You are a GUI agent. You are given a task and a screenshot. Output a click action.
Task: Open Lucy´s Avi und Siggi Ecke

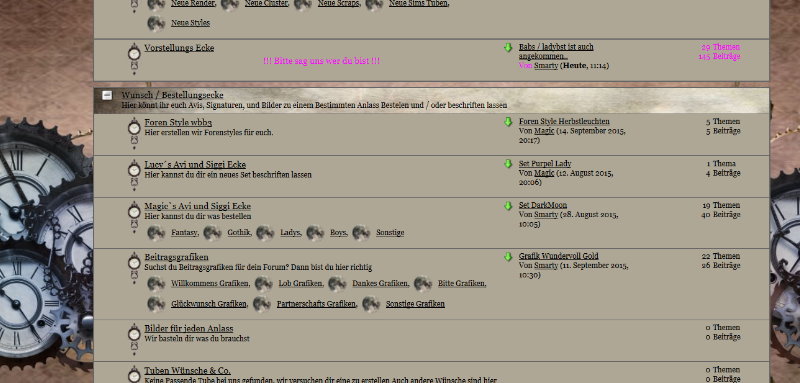click(195, 164)
